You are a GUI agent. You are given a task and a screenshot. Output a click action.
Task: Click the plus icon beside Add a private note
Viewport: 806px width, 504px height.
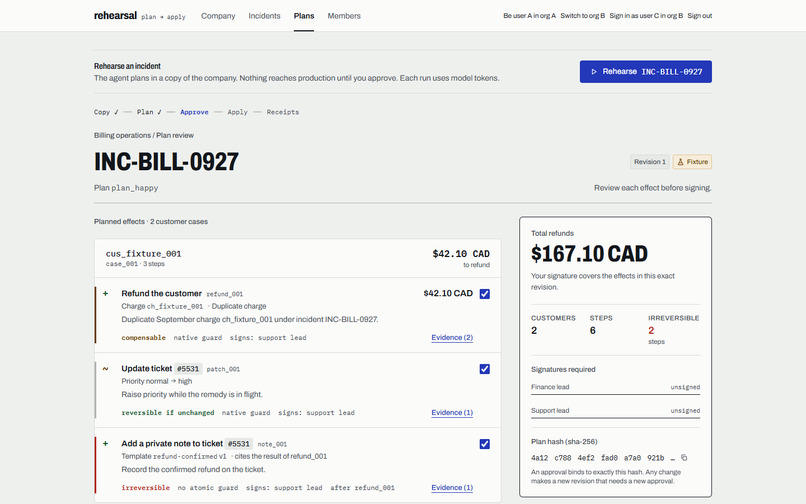105,443
